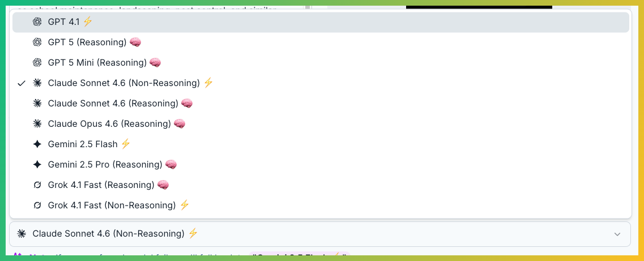Collapse the model dropdown using the chevron arrow
Screen dimensions: 644x261
tap(617, 234)
